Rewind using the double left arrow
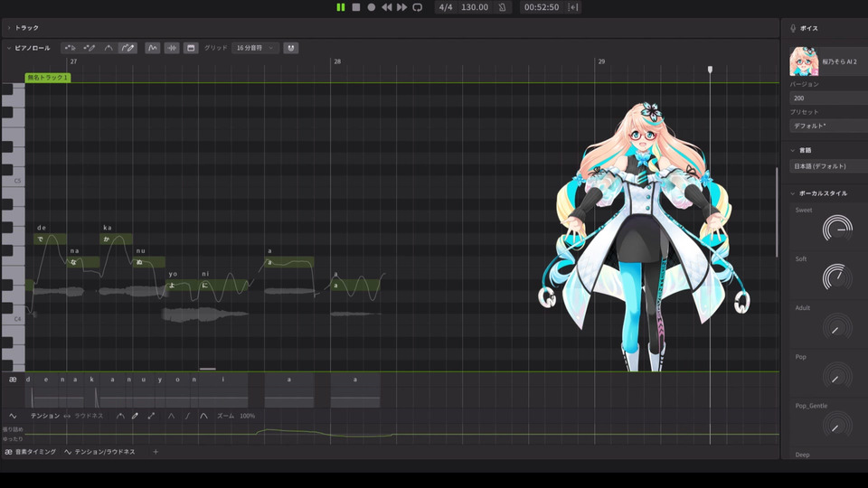The width and height of the screenshot is (868, 488). (386, 7)
